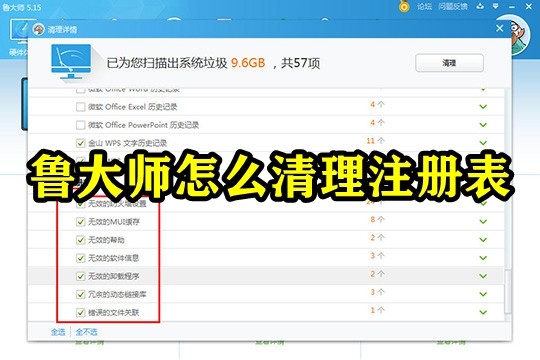Image resolution: width=540 pixels, height=360 pixels.
Task: Check 微软 Office PowerPoint 历史记录 checkbox
Action: 80,125
